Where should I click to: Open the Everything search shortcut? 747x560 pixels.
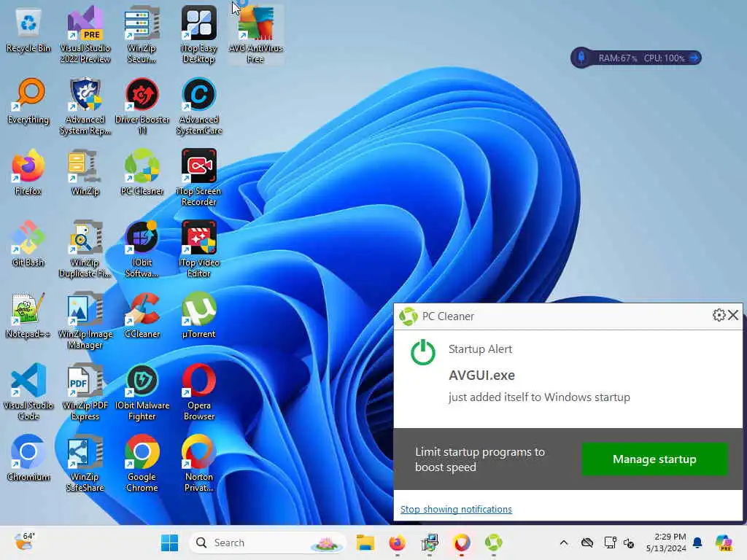pos(28,101)
